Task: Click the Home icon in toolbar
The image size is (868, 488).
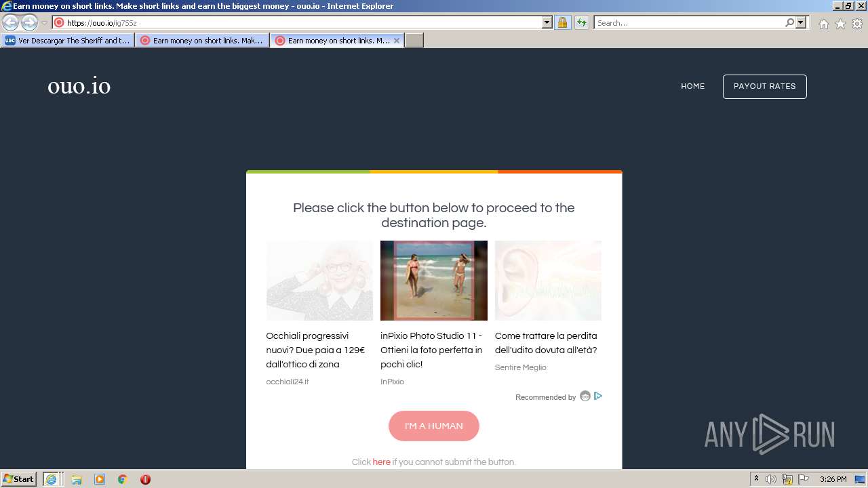Action: coord(823,24)
